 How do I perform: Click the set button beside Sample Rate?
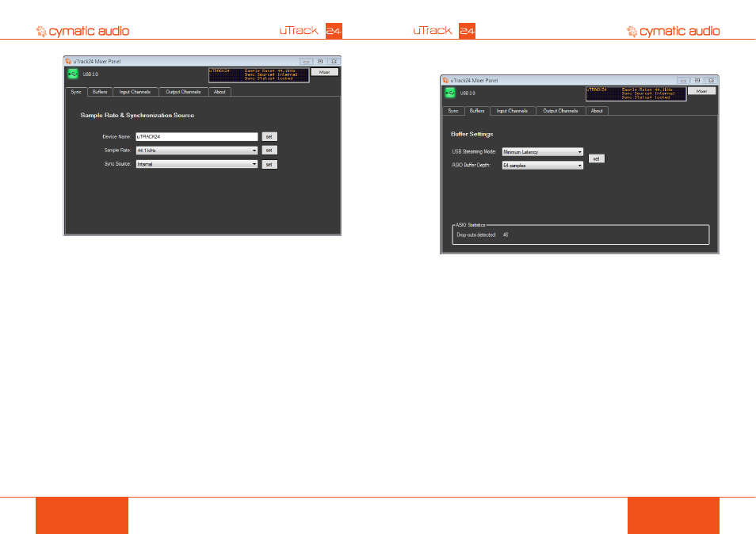(x=269, y=151)
